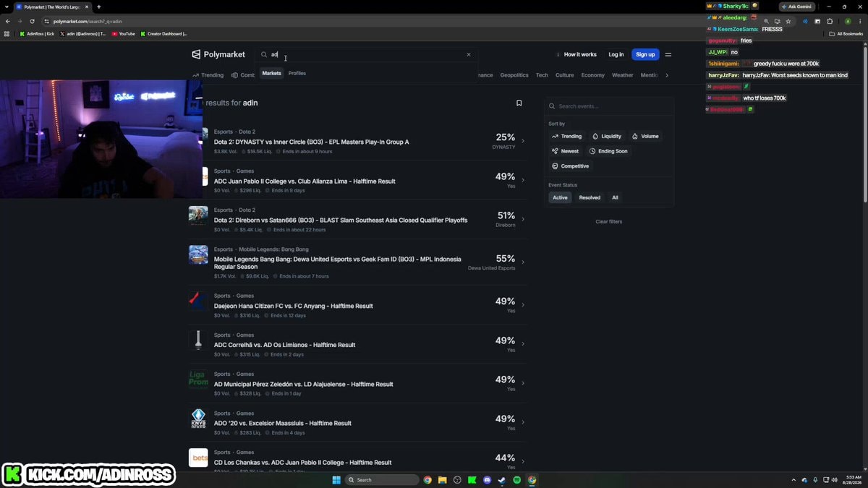The image size is (868, 488).
Task: Open the bookmarks apps grid icon
Action: [x=7, y=33]
